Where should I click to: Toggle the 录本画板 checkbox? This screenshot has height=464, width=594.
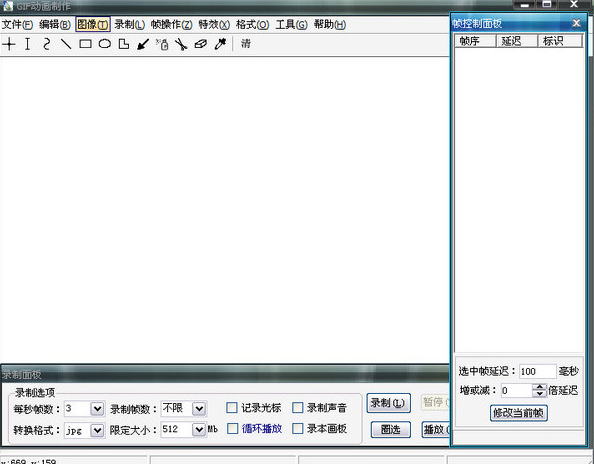tap(298, 429)
